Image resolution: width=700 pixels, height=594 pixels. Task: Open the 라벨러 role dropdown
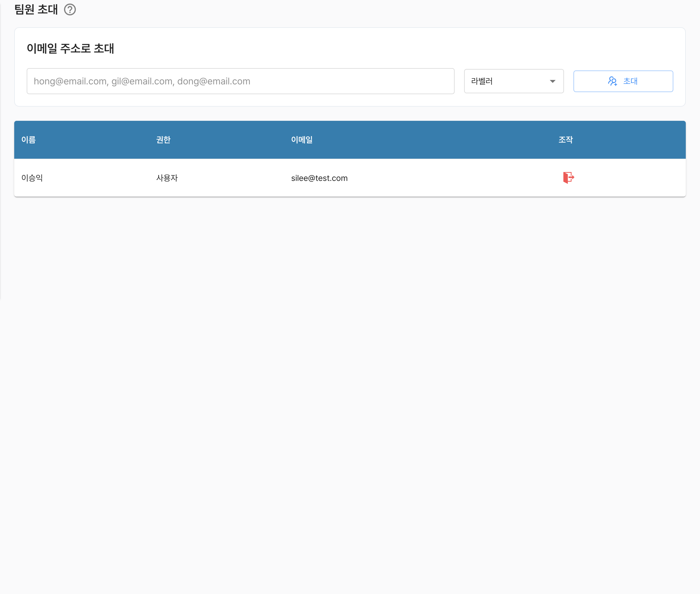point(514,81)
